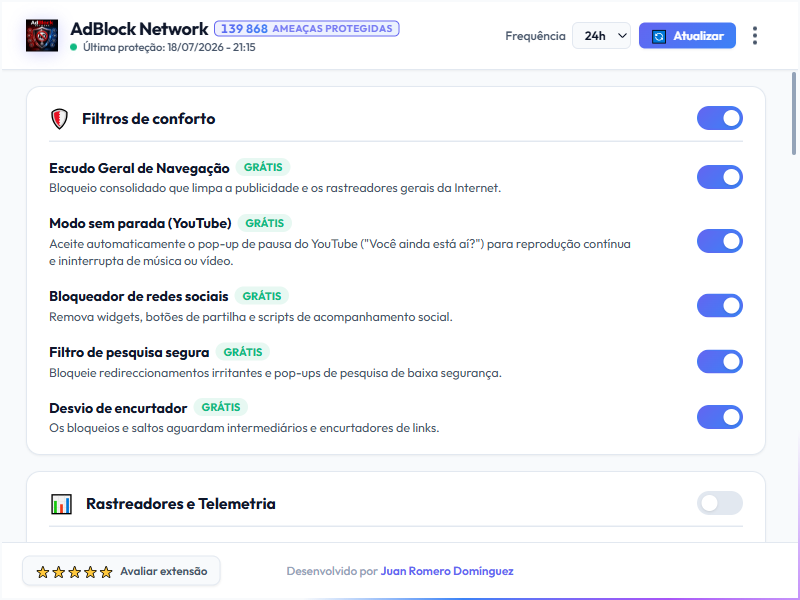Switch off Filtro de pesquisa segura
The width and height of the screenshot is (800, 600).
[x=719, y=362]
